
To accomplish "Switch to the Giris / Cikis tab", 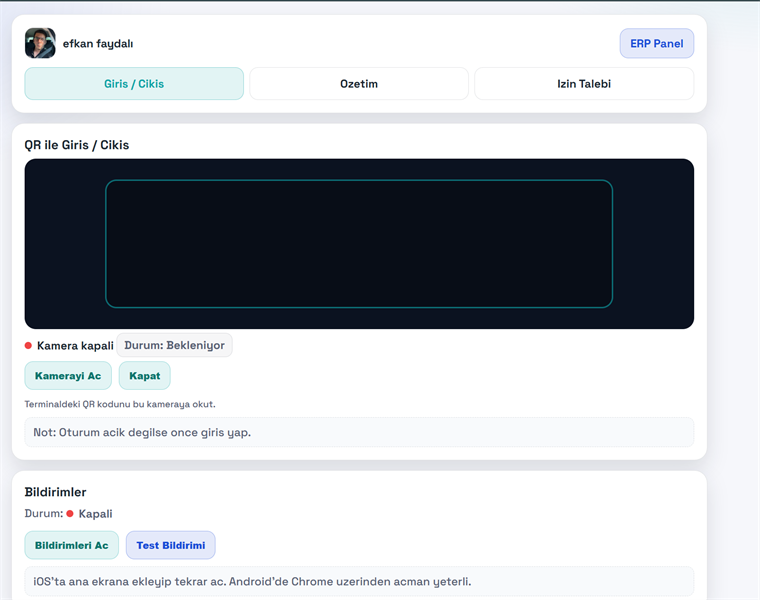I will (134, 84).
